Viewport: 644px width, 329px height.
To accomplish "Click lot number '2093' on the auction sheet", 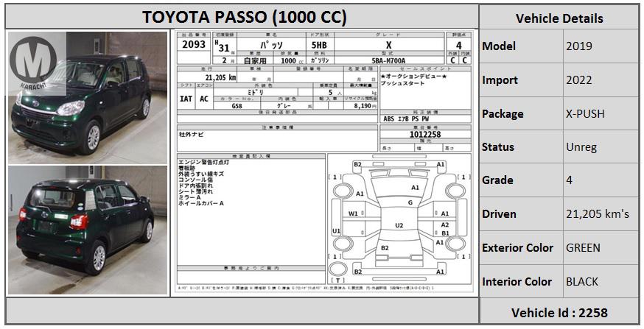I will 194,44.
